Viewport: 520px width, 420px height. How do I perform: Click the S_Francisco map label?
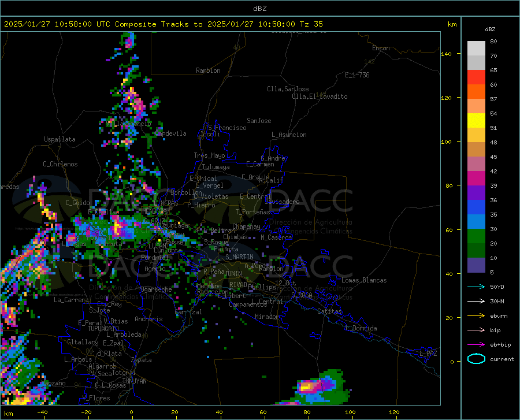[x=227, y=128]
